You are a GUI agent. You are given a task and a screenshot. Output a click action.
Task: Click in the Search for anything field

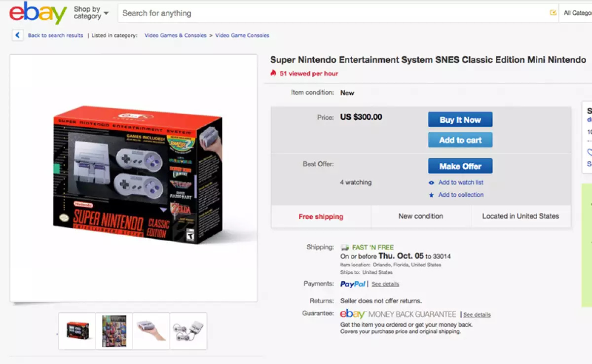point(331,13)
